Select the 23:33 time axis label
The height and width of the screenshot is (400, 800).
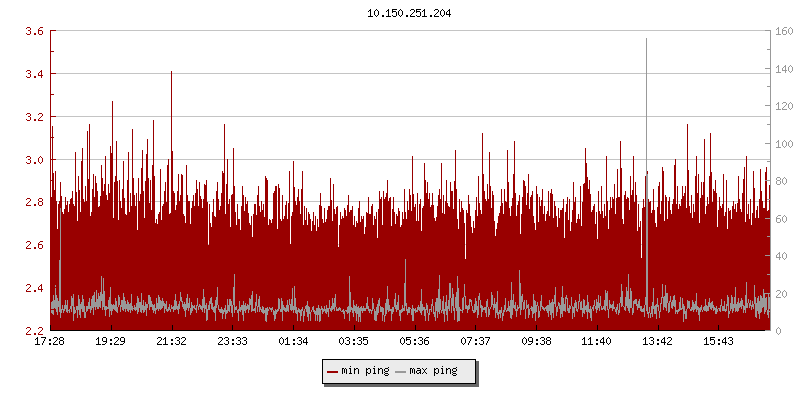click(232, 342)
